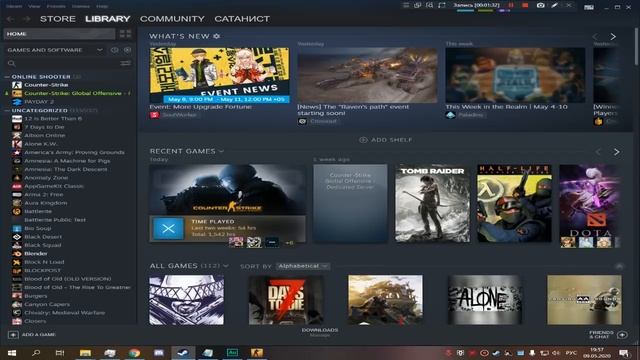
Task: Go forward with the navigation arrow
Action: coord(27,19)
